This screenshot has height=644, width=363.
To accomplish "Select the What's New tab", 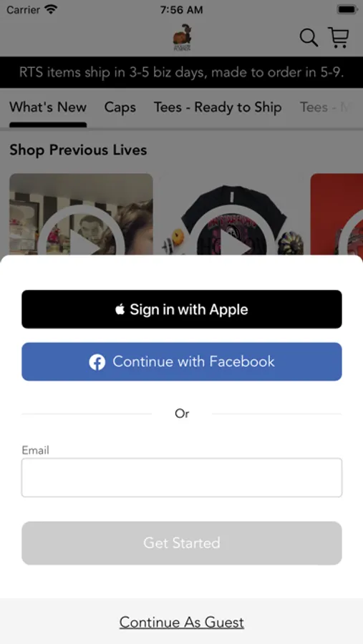I will click(x=48, y=107).
